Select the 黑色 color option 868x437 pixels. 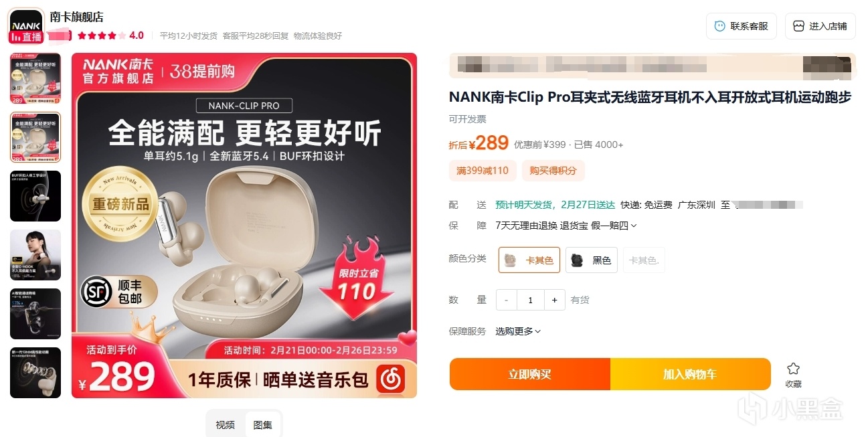(x=592, y=260)
